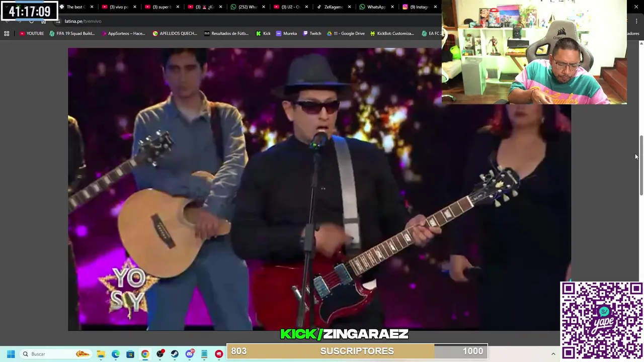
Task: Open the Kick bookmark
Action: click(263, 33)
